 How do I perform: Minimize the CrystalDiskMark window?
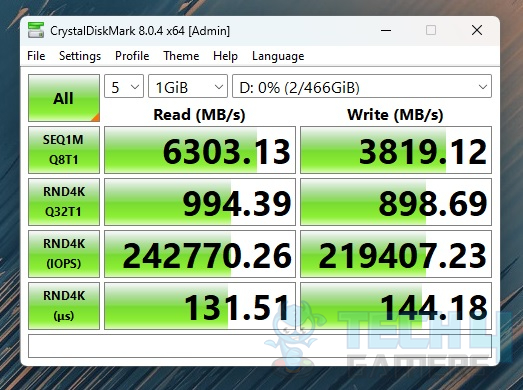click(386, 30)
